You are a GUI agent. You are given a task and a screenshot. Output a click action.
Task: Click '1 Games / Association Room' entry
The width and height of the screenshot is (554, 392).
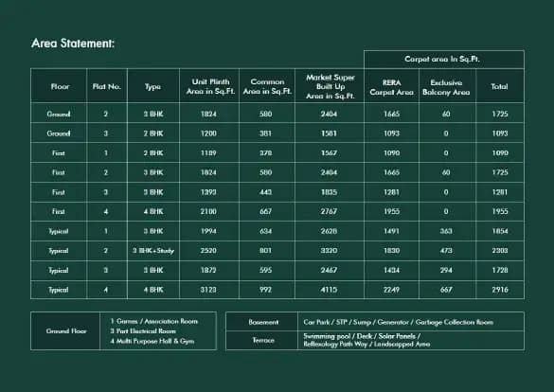(x=153, y=321)
